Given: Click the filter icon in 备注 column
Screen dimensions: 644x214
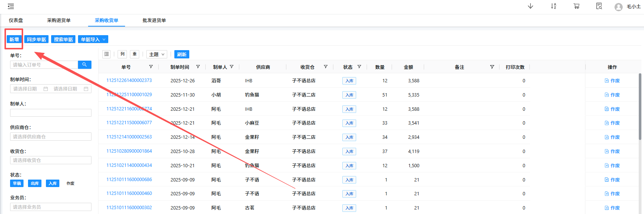Looking at the screenshot, I should (x=492, y=67).
